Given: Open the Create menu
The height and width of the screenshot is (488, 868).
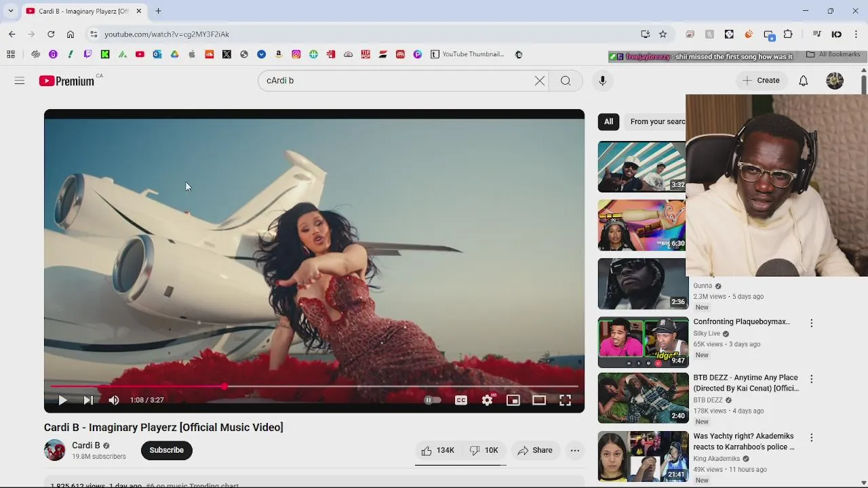Looking at the screenshot, I should tap(762, 80).
